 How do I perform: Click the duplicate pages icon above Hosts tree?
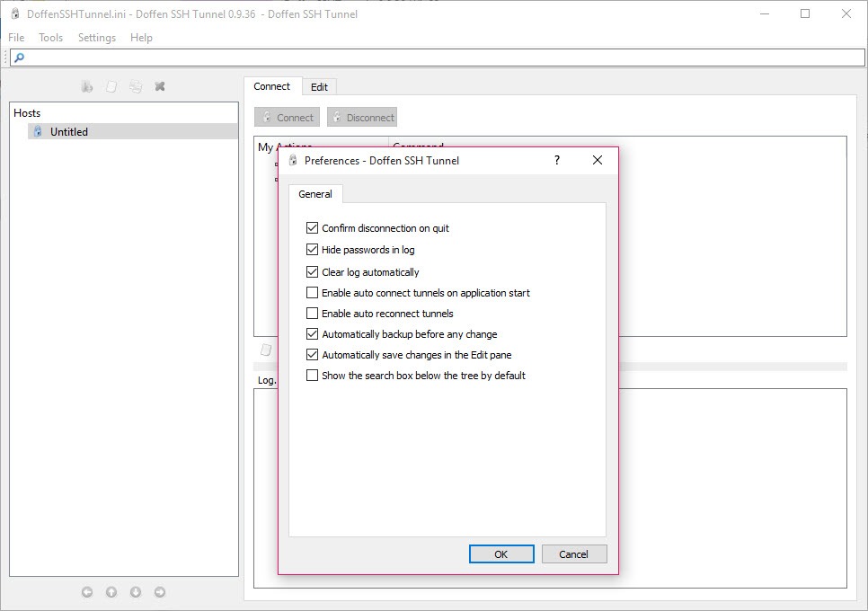click(136, 86)
